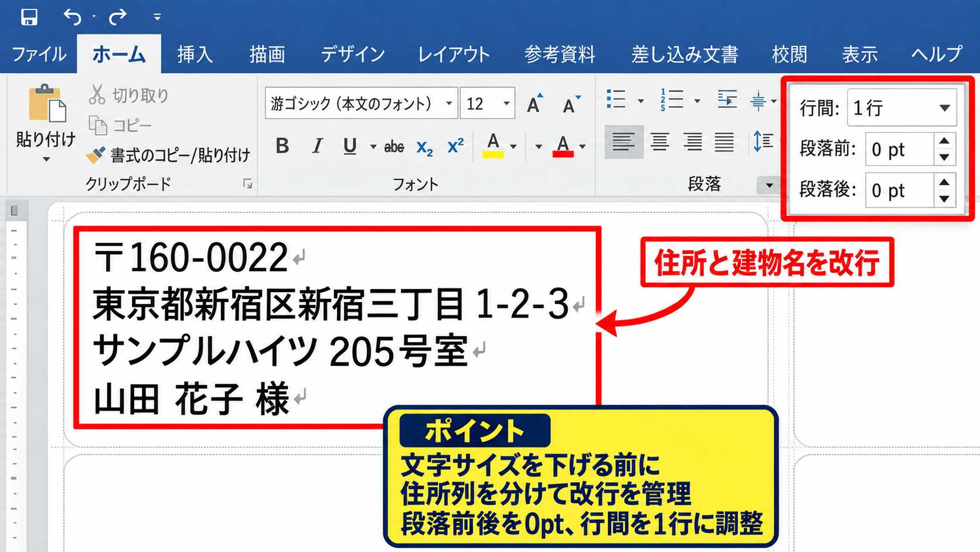Toggle strikethrough abc formatting
The image size is (980, 552).
[x=394, y=147]
